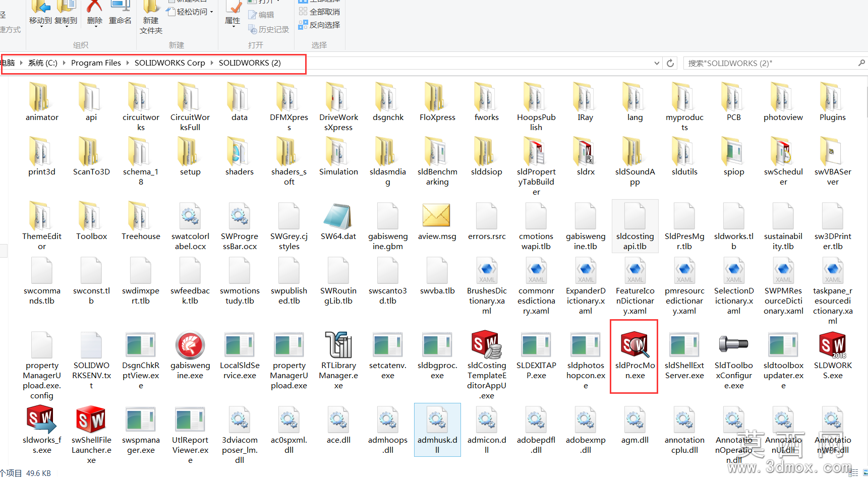Select the photoview folder

[x=783, y=103]
